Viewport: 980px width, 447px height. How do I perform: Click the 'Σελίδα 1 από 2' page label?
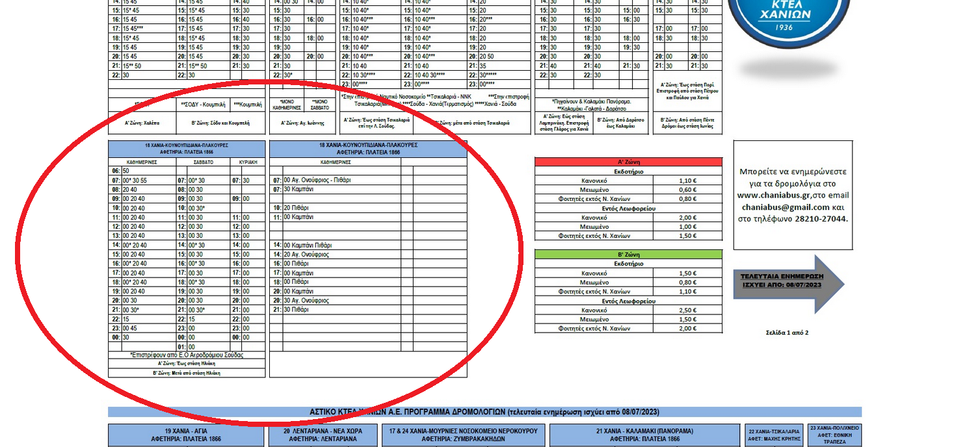(x=787, y=333)
